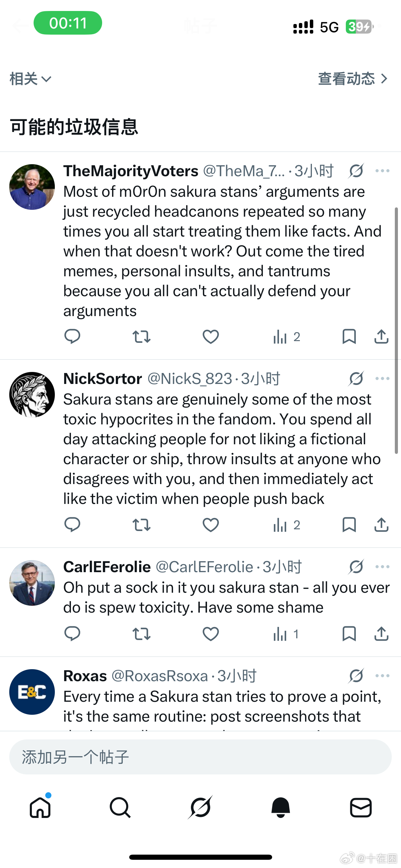This screenshot has width=401, height=868.
Task: Go to Home tab
Action: pos(40,807)
